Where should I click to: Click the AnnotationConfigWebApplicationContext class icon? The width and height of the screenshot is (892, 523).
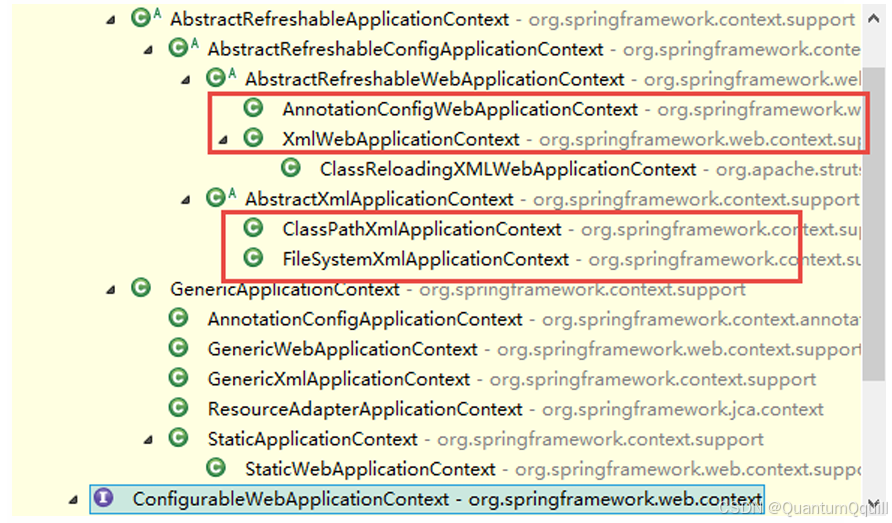253,108
